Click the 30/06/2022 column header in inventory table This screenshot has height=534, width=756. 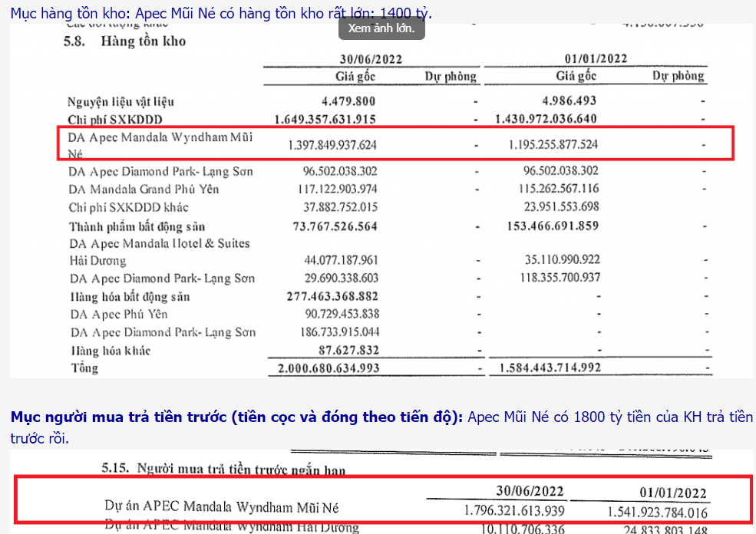(x=371, y=59)
